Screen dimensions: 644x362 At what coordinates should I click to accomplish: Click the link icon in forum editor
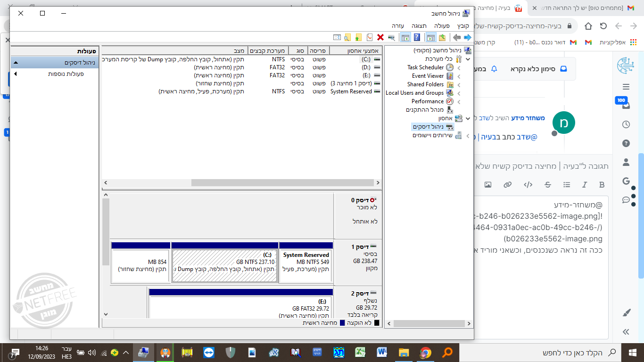[x=508, y=185]
